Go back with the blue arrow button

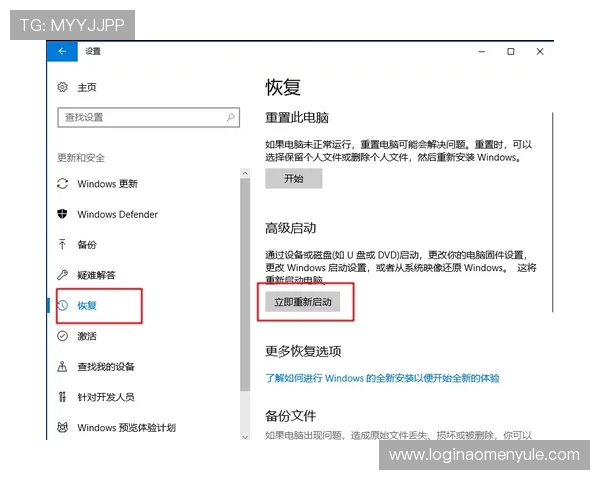pyautogui.click(x=62, y=51)
